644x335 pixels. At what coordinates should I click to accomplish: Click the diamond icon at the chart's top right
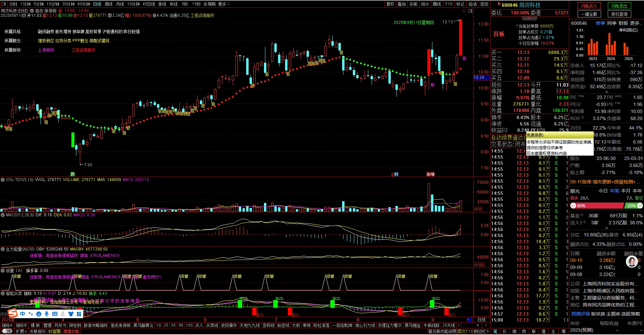[464, 11]
